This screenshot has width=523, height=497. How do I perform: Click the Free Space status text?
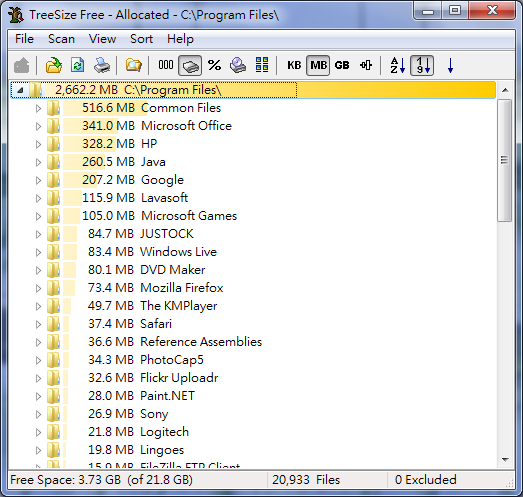[x=101, y=480]
